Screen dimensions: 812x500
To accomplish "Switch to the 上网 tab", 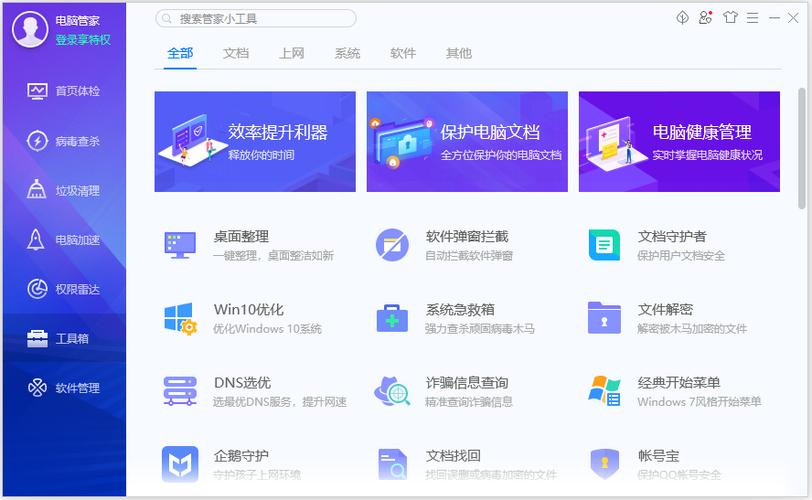I will tap(292, 53).
